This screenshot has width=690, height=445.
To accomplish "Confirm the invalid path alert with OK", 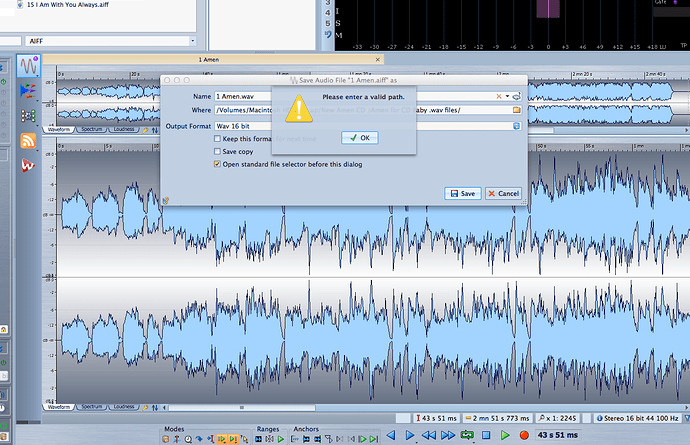I will pos(360,138).
